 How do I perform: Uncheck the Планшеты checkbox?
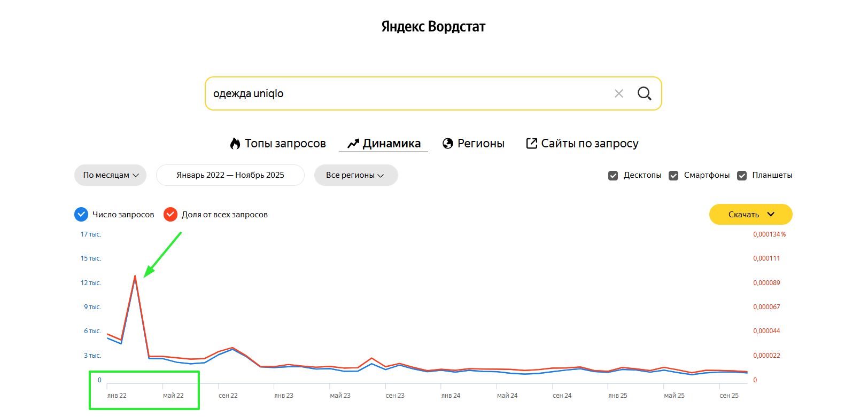tap(742, 175)
